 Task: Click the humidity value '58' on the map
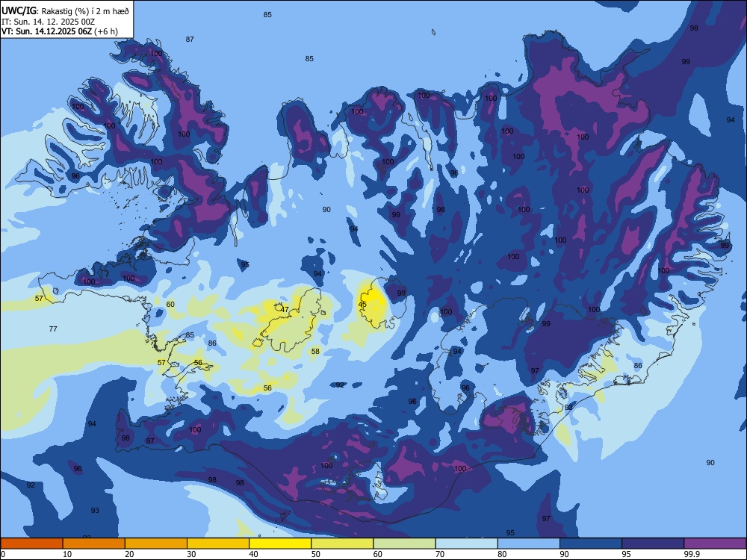pos(315,352)
